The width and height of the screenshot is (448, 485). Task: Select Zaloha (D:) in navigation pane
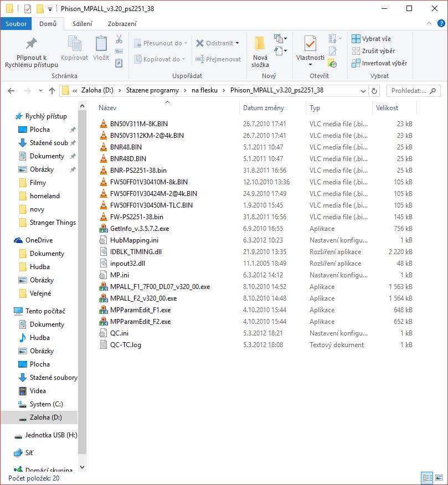(x=39, y=417)
